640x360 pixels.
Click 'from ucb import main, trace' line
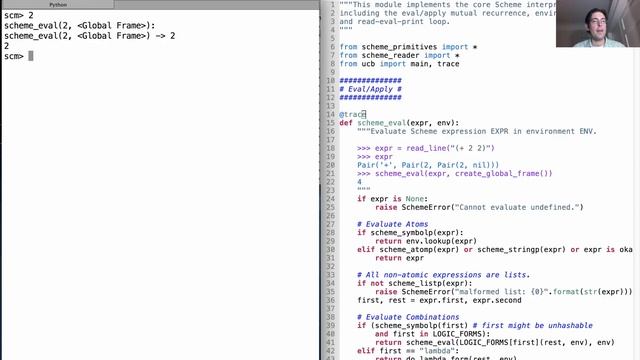pos(399,64)
